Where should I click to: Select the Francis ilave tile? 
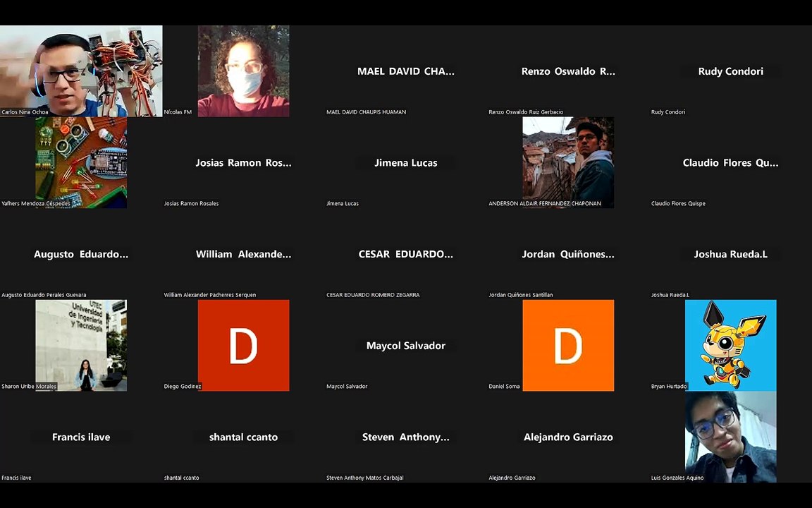[81, 437]
